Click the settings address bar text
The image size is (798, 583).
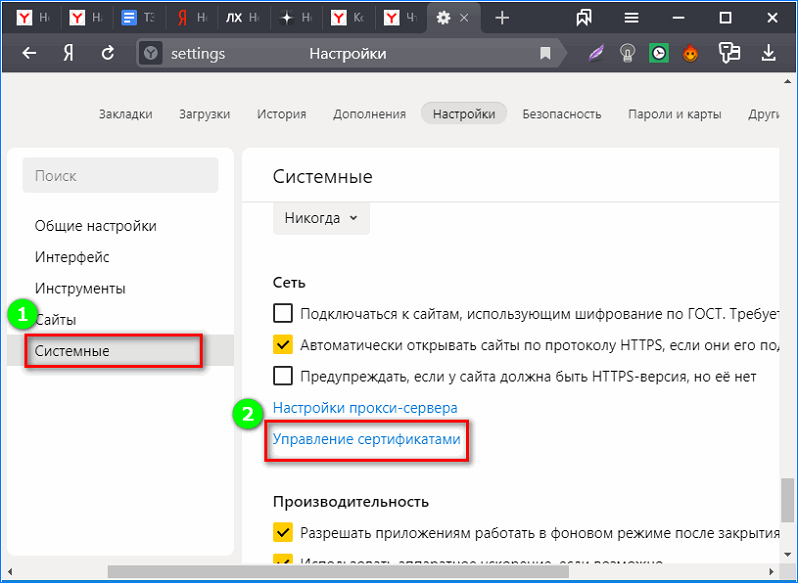click(x=197, y=53)
